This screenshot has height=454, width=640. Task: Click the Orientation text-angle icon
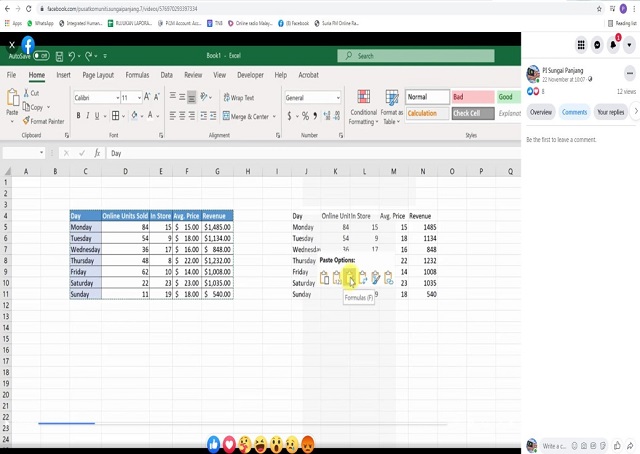coord(204,97)
